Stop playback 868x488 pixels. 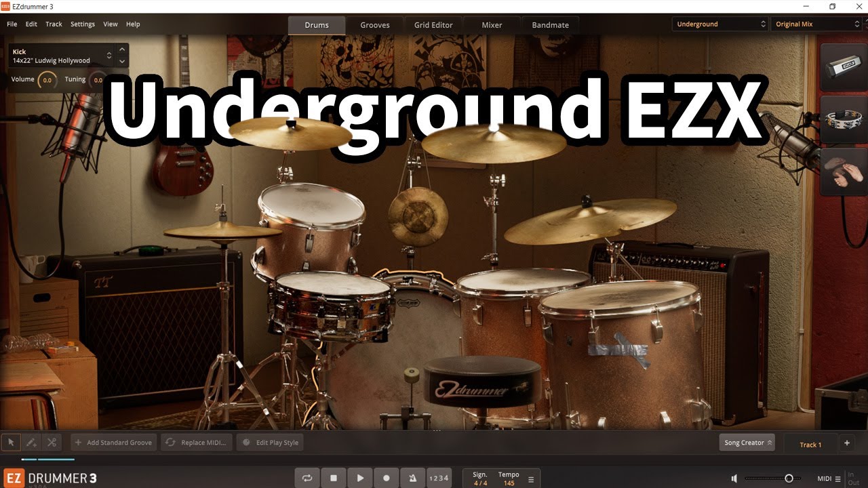[334, 478]
